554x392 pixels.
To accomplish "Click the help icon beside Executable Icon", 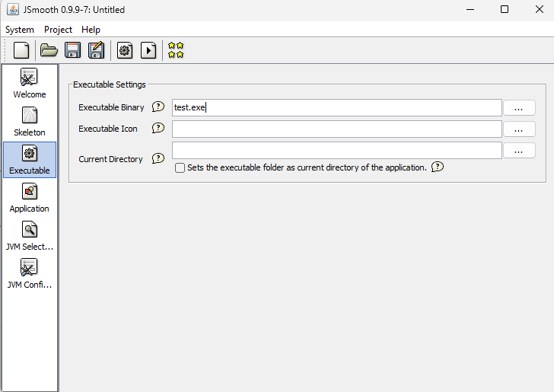I will (158, 129).
